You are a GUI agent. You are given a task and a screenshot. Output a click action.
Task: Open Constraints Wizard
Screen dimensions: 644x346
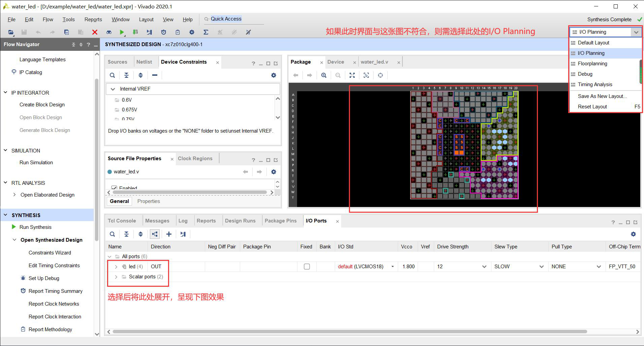[x=50, y=253]
